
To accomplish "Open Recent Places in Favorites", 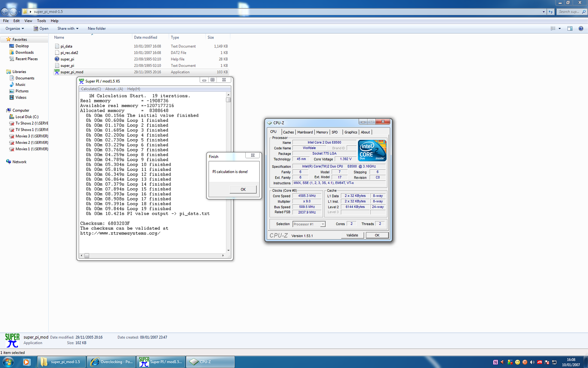I will pyautogui.click(x=23, y=59).
